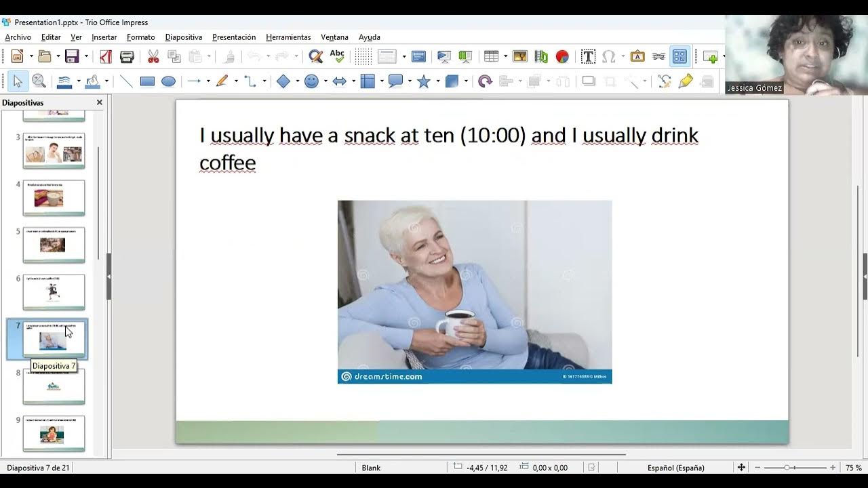Click the Rotate tool icon
Image resolution: width=868 pixels, height=488 pixels.
(x=485, y=81)
